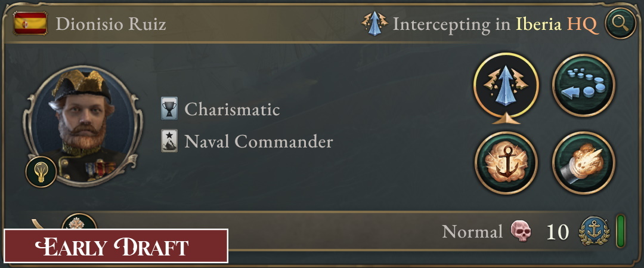Screen dimensions: 644x268
Task: Click the small Intercepting arrow status icon
Action: pos(375,24)
